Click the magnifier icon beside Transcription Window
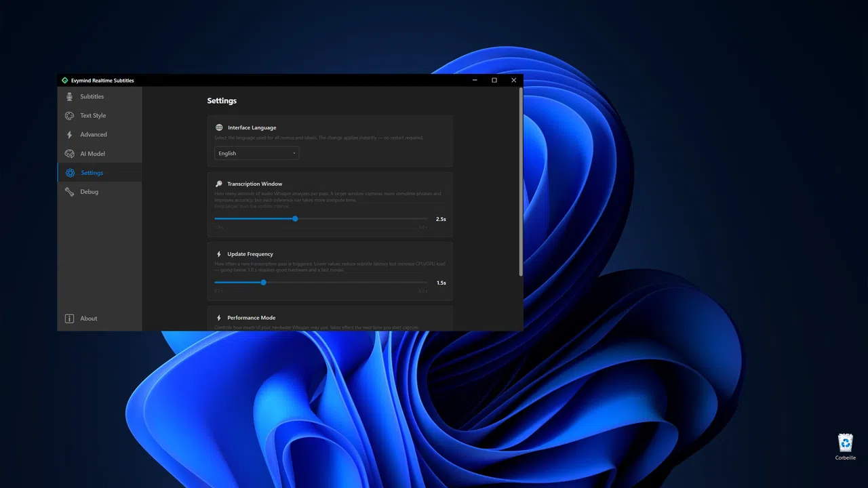868x488 pixels. tap(219, 184)
